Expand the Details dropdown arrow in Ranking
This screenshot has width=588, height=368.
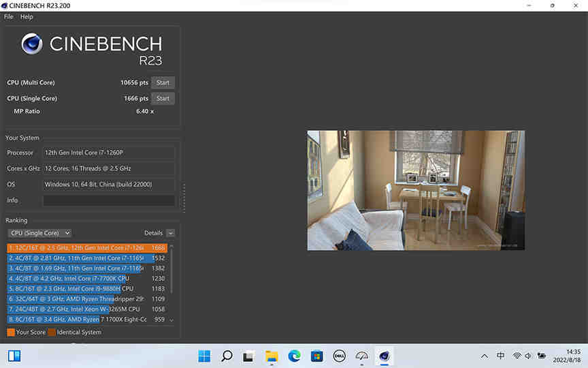click(170, 233)
